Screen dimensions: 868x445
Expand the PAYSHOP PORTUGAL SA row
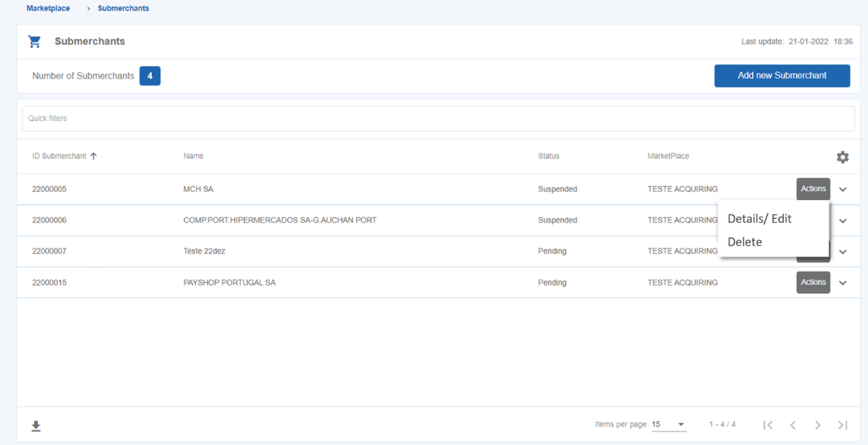(x=843, y=283)
